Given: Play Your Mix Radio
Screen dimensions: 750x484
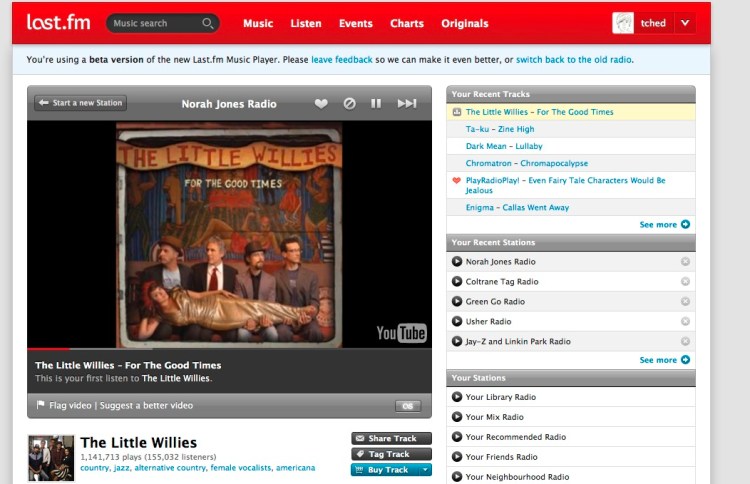Looking at the screenshot, I should [x=457, y=417].
